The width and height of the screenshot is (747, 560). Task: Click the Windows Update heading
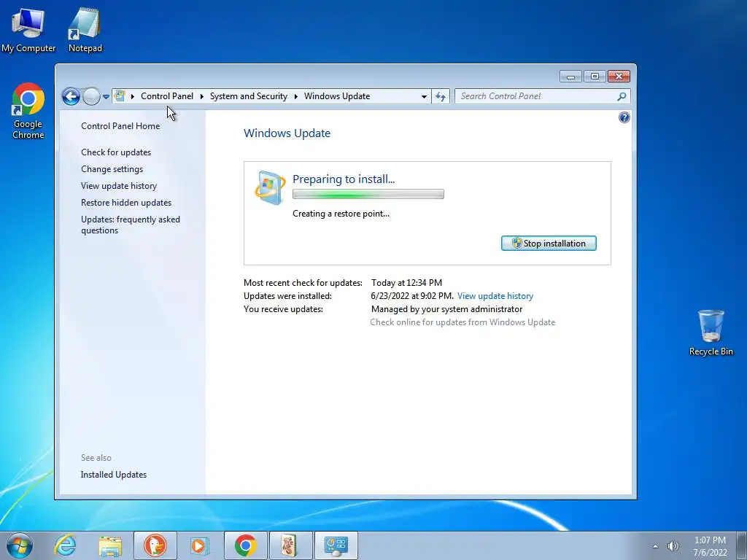(x=287, y=133)
